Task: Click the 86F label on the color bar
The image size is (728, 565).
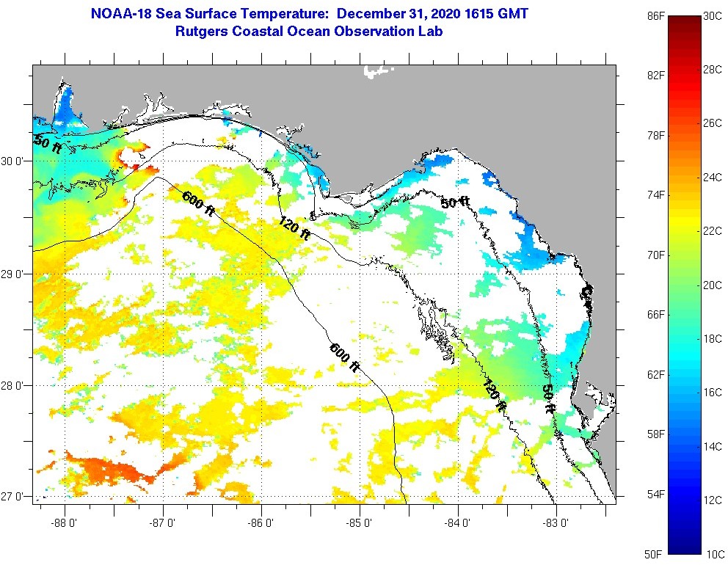Action: (655, 16)
